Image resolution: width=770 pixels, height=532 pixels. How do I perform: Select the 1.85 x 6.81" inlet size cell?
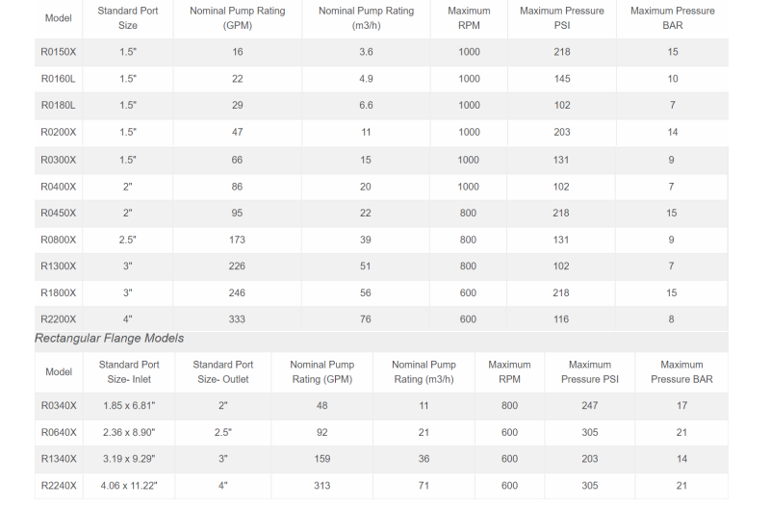tap(129, 406)
